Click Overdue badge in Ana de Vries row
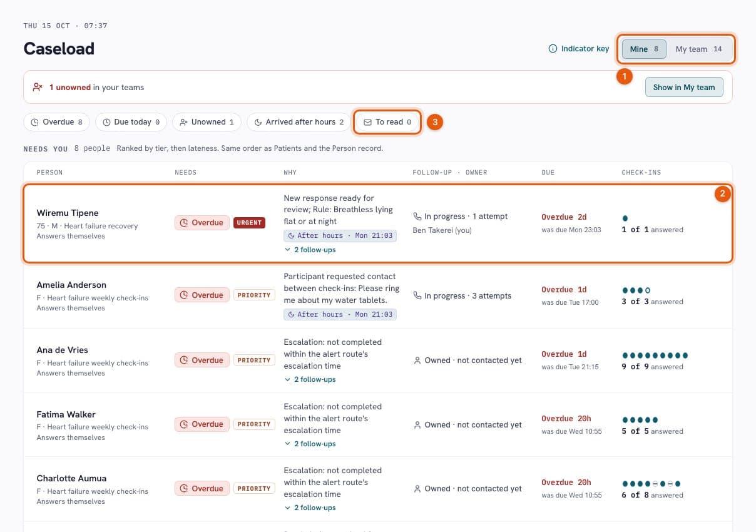756x532 pixels. (x=202, y=360)
